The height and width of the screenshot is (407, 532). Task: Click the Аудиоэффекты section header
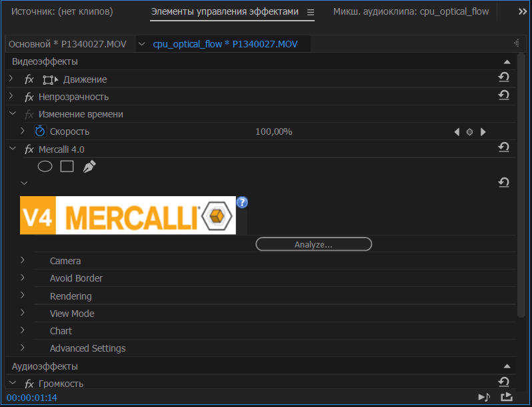pos(45,366)
